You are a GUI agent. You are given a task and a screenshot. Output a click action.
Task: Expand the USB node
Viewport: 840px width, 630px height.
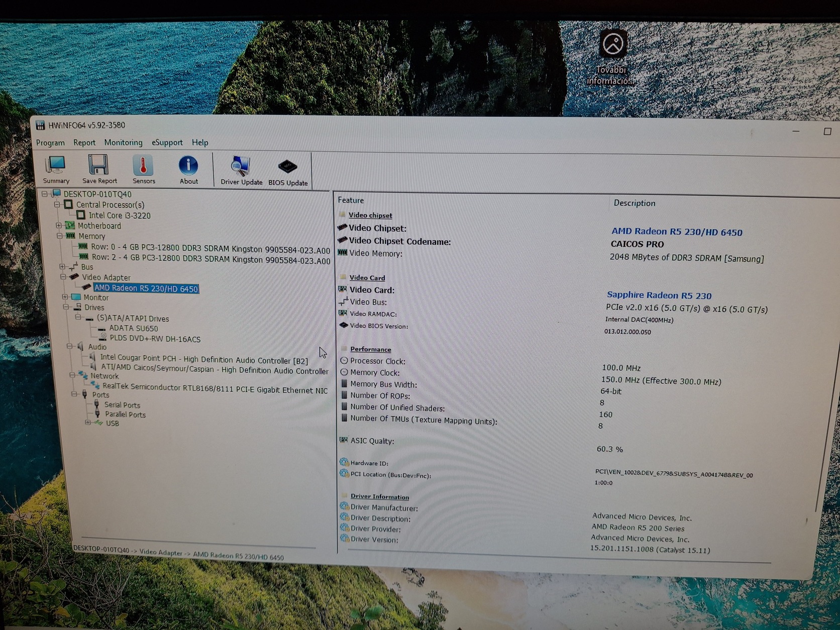(88, 423)
